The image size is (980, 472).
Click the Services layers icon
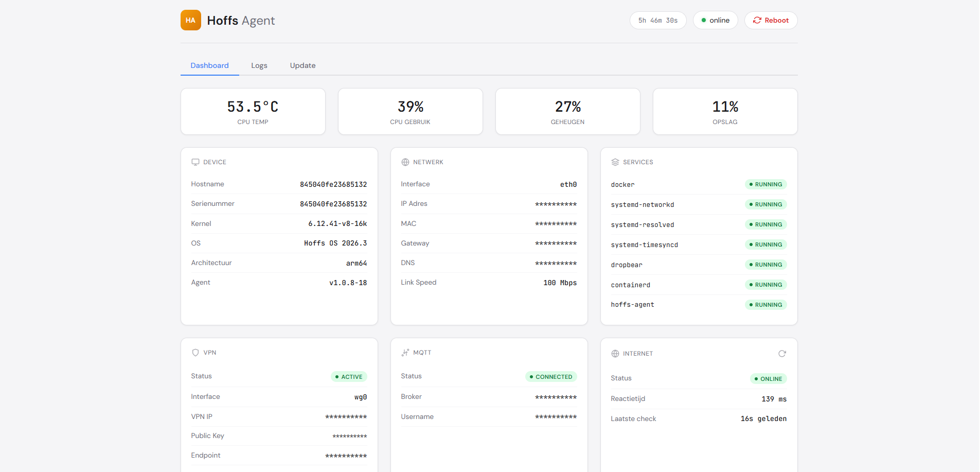[615, 162]
